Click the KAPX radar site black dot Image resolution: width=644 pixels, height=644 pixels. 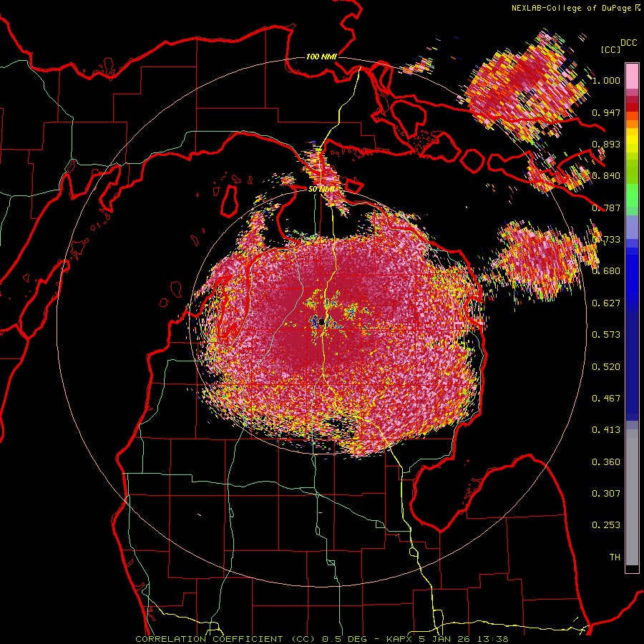coord(322,323)
